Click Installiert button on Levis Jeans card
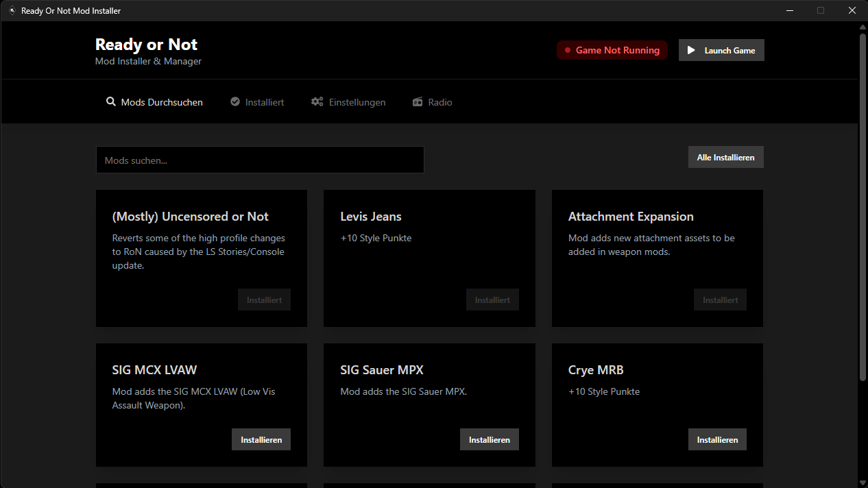 pyautogui.click(x=492, y=300)
